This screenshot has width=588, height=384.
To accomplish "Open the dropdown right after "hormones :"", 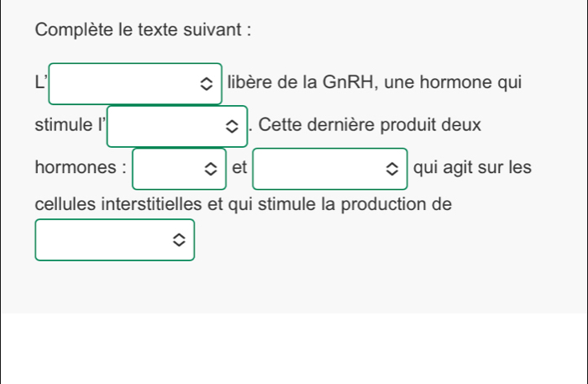I will pyautogui.click(x=179, y=168).
